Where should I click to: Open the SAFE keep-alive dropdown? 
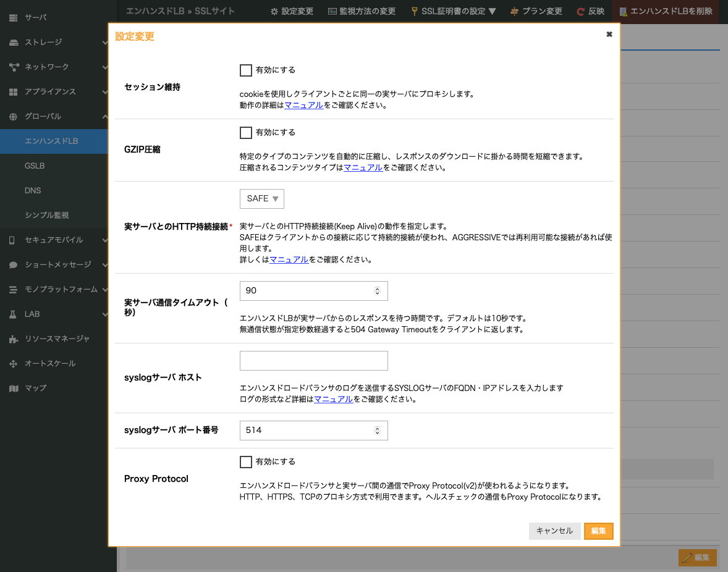tap(261, 198)
